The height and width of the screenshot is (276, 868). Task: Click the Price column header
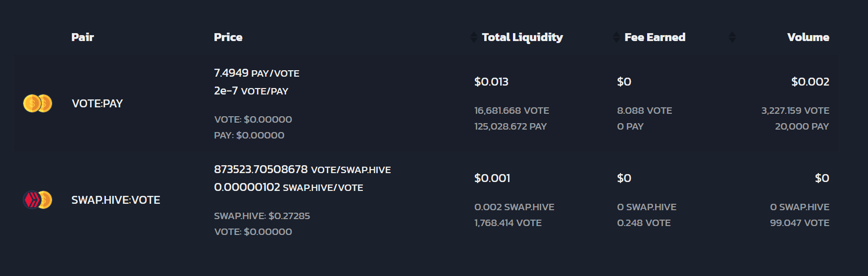coord(228,37)
